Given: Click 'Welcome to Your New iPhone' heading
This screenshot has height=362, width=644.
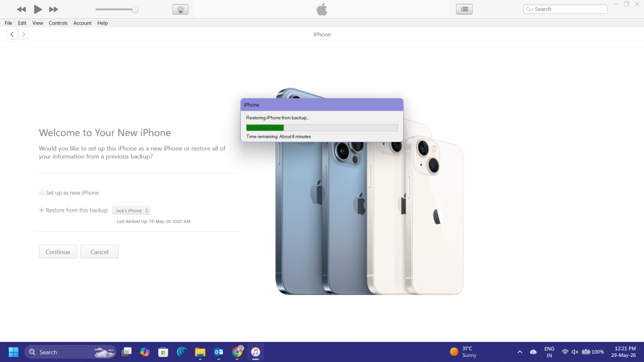Looking at the screenshot, I should point(105,133).
